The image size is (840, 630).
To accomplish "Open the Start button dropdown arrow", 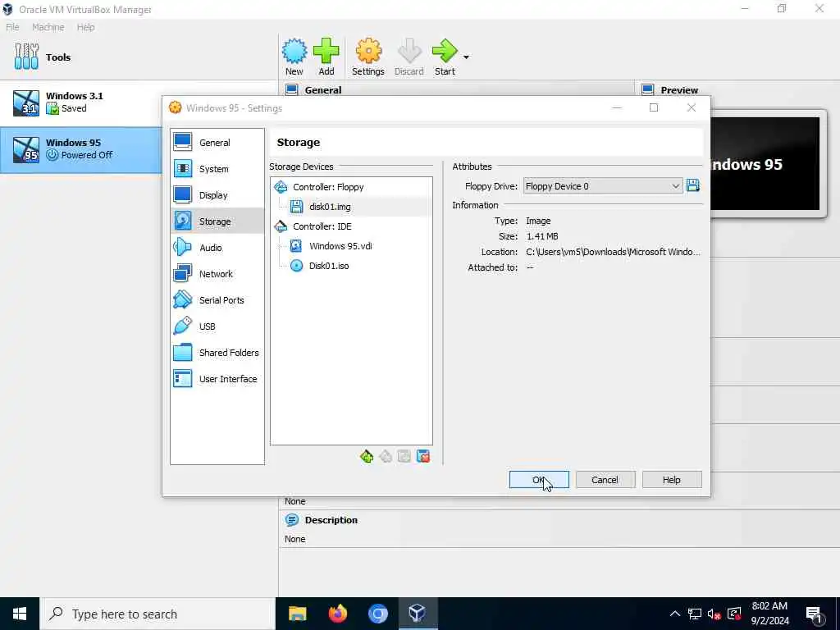I will [x=466, y=57].
